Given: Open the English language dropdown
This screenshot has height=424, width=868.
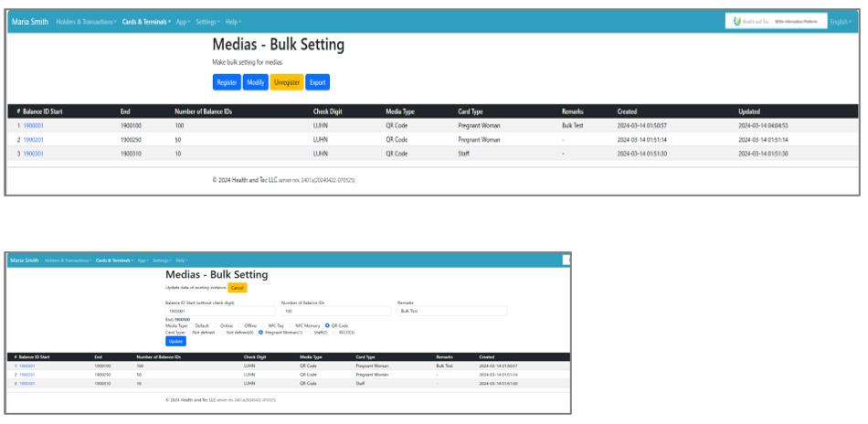Looking at the screenshot, I should 839,21.
